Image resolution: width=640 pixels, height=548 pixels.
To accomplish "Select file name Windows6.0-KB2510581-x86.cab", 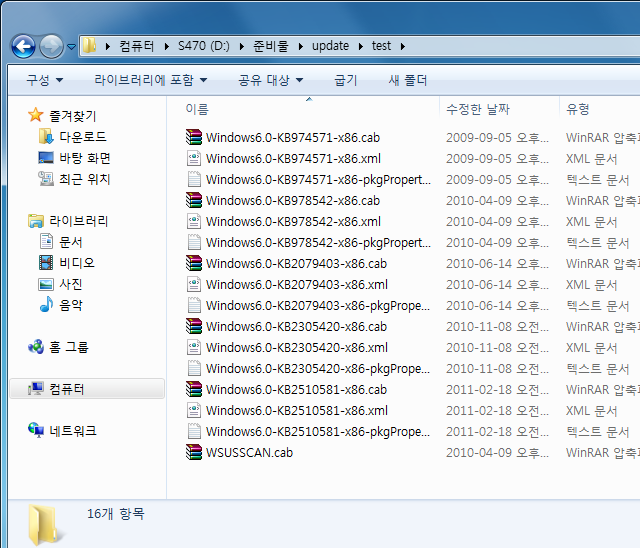I will [296, 390].
